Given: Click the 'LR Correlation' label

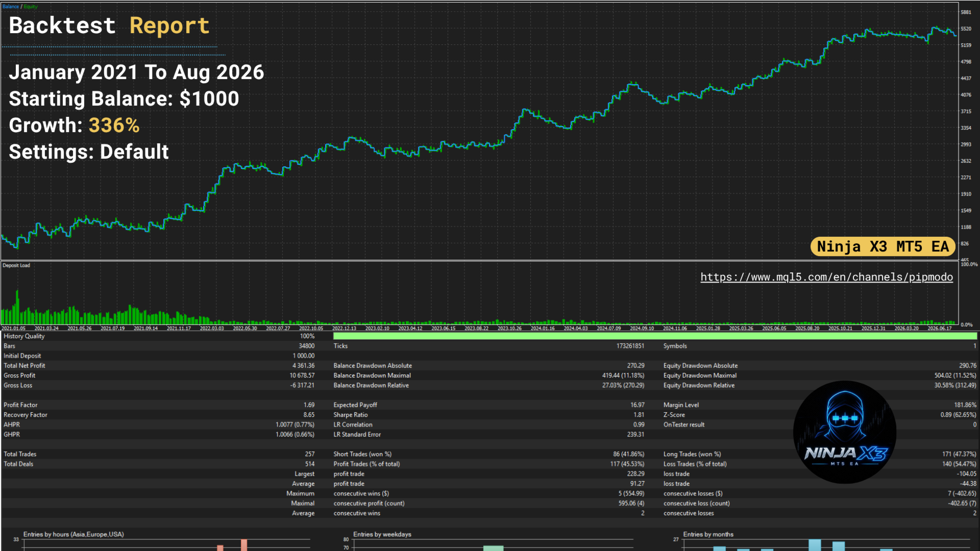Looking at the screenshot, I should tap(353, 425).
